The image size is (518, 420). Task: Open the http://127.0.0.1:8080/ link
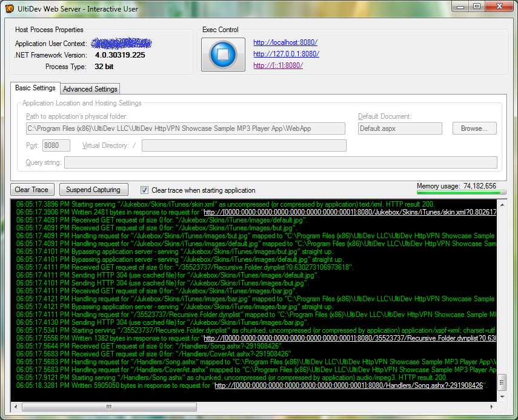tap(286, 54)
